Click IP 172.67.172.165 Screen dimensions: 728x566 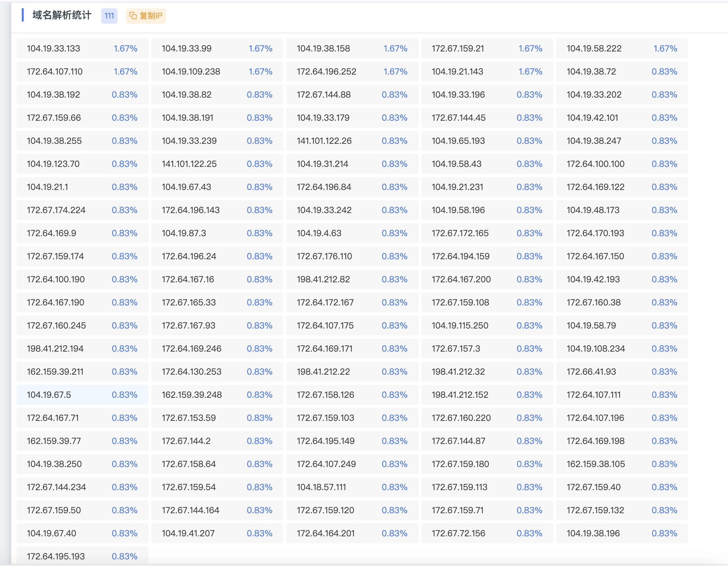click(x=487, y=233)
